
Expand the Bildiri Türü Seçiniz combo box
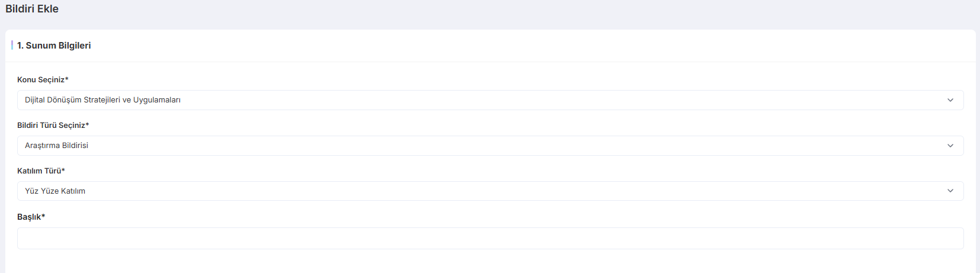tap(490, 146)
